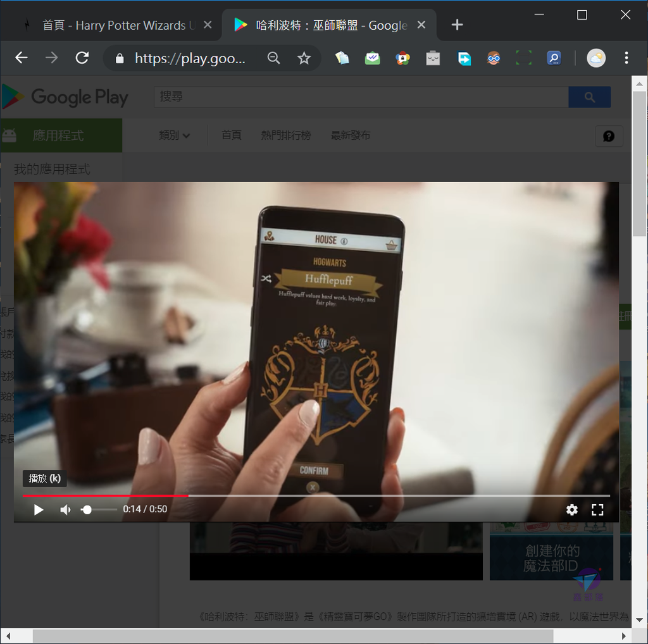Click the 創建你的魔法部ID screenshot thumbnail
Screen dimensions: 648x644
(551, 551)
